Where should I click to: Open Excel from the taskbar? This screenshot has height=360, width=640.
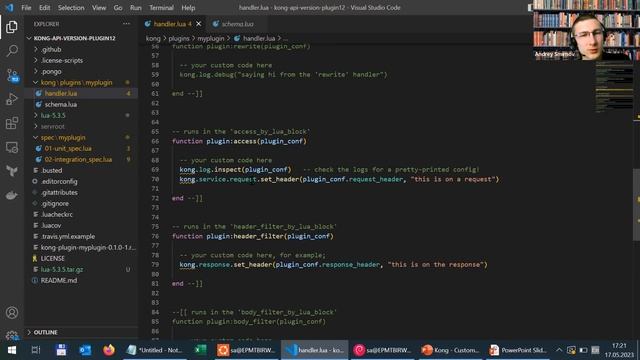click(x=200, y=350)
